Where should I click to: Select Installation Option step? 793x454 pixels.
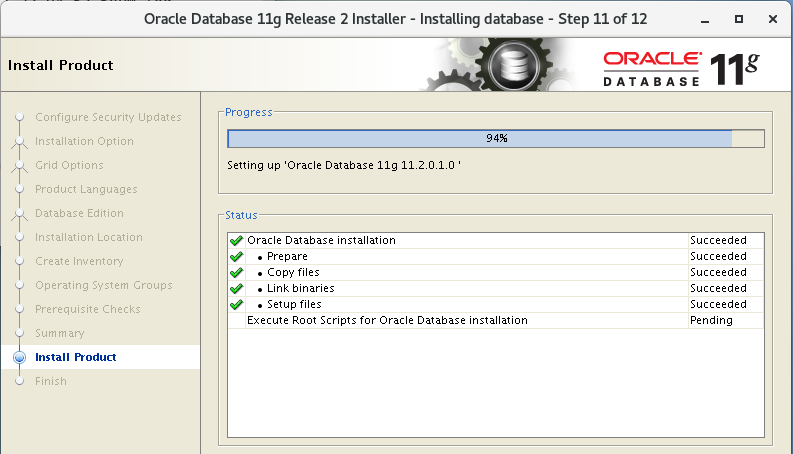84,142
